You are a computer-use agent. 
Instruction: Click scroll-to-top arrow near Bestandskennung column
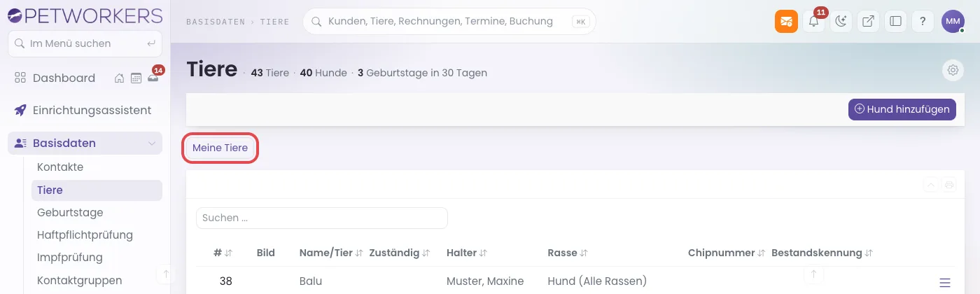pyautogui.click(x=813, y=274)
